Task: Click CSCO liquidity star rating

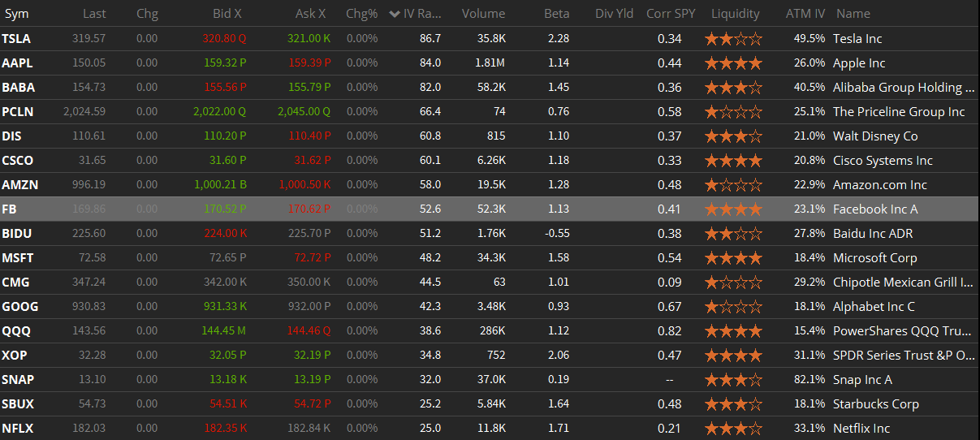Action: 734,160
